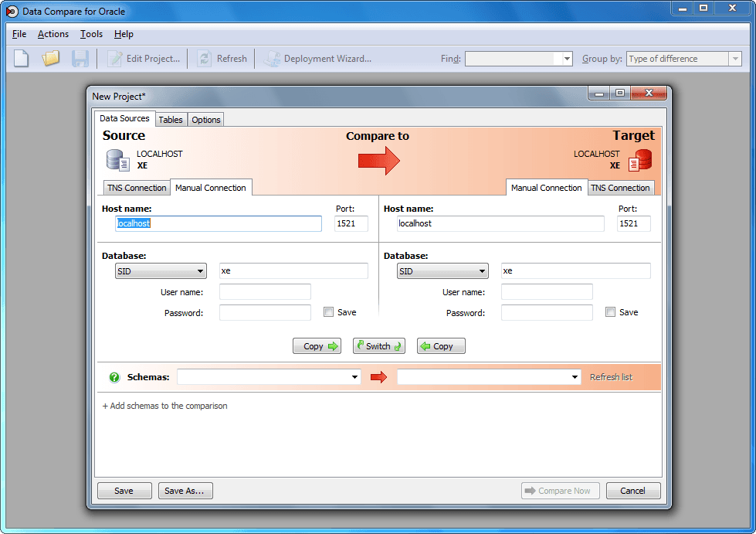Viewport: 756px width, 534px height.
Task: Select the Data Sources tab
Action: coord(124,118)
